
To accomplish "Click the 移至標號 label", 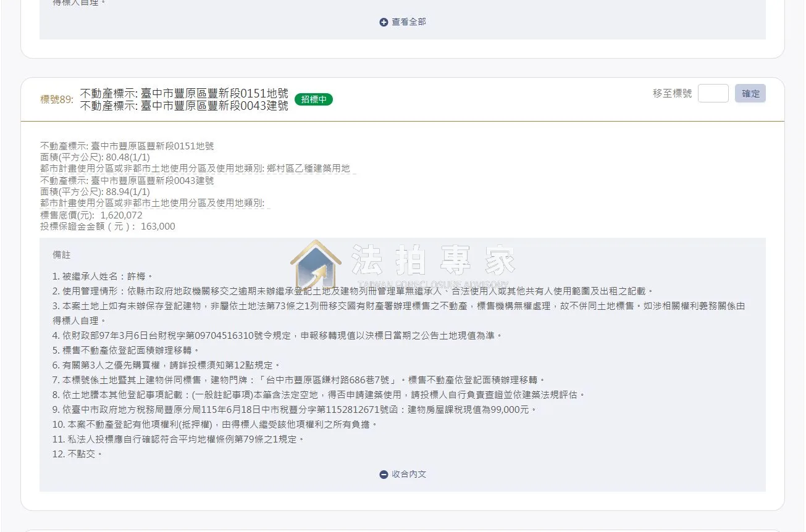I will click(x=673, y=93).
